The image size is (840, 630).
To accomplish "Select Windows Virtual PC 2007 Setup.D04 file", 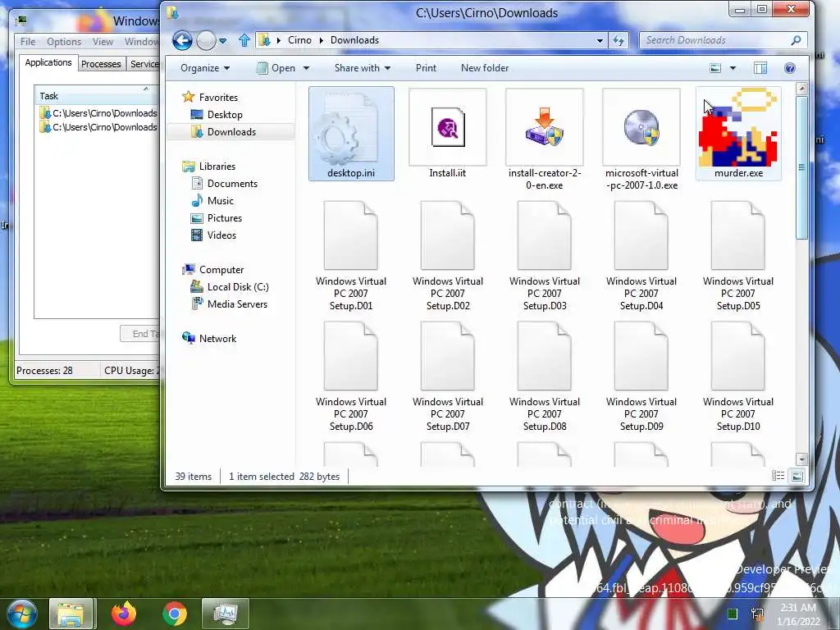I will pos(641,256).
